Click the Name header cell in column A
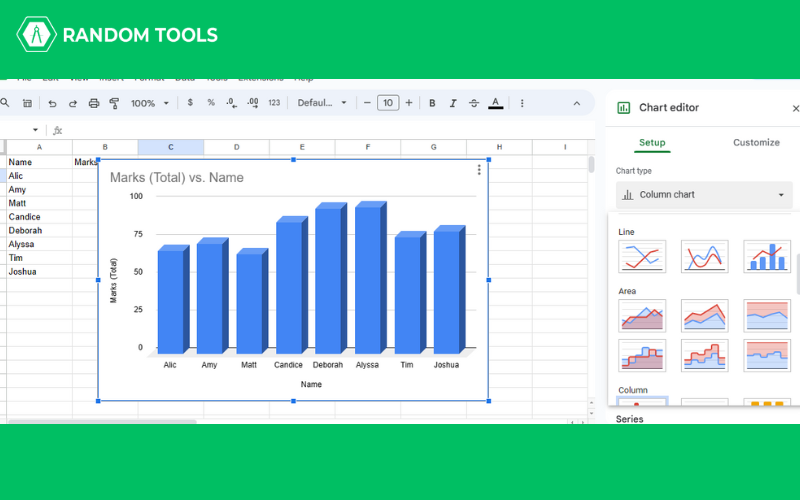 [39, 162]
